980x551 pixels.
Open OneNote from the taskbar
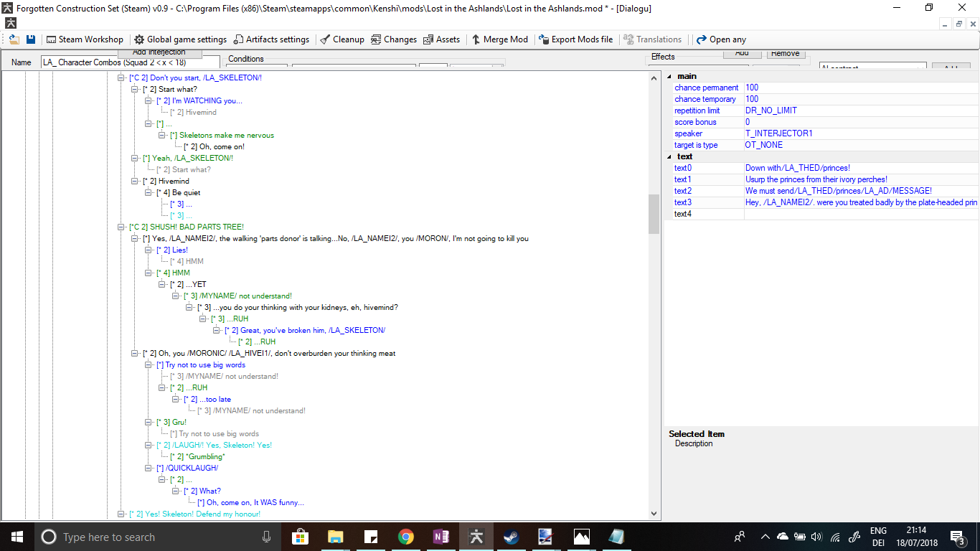coord(441,537)
